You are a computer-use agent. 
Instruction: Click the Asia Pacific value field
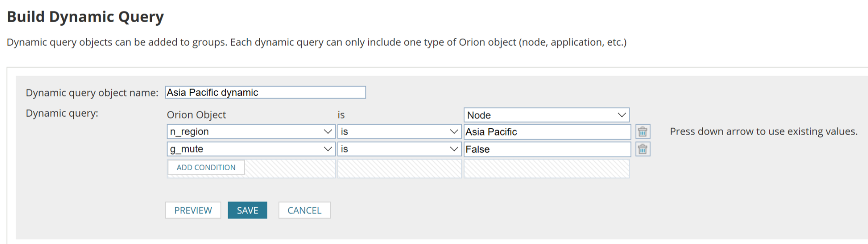(547, 132)
